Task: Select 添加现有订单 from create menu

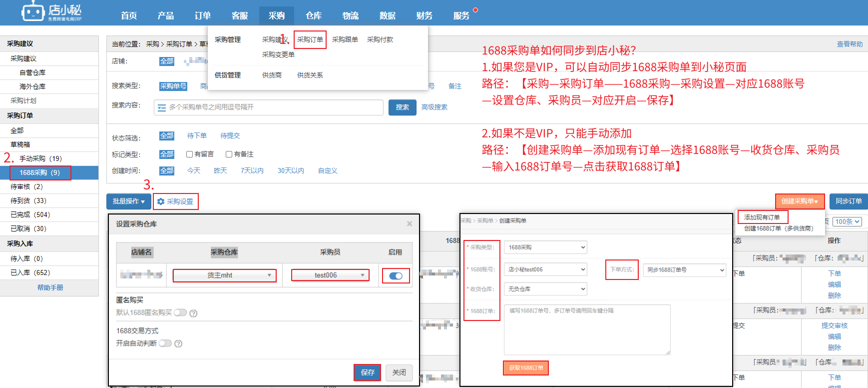Action: [x=762, y=217]
